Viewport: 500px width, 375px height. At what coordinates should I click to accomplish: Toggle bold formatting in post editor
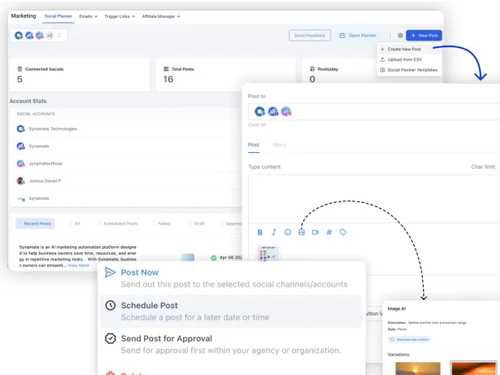pyautogui.click(x=260, y=232)
